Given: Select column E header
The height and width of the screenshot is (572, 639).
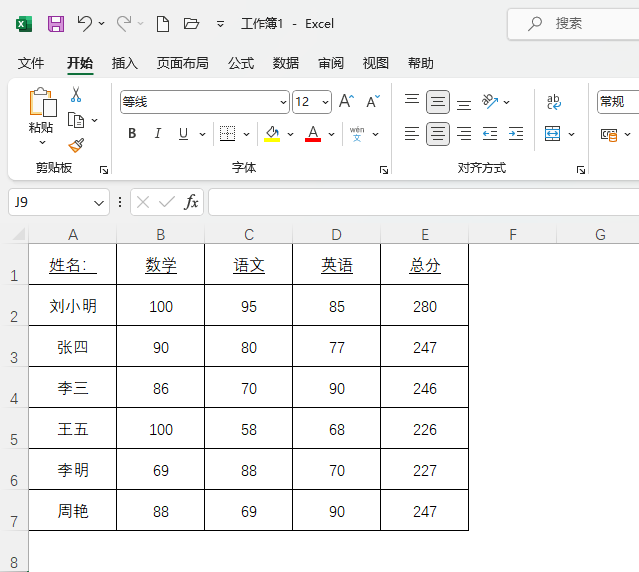Looking at the screenshot, I should coord(425,235).
